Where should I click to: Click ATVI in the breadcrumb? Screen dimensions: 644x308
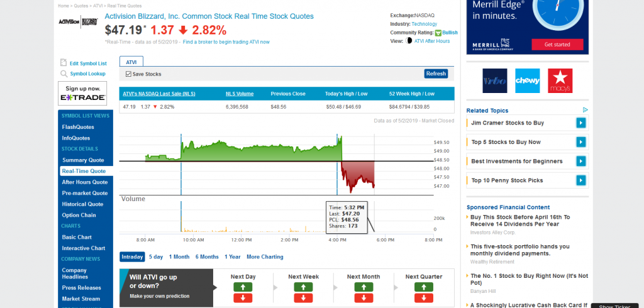[97, 6]
